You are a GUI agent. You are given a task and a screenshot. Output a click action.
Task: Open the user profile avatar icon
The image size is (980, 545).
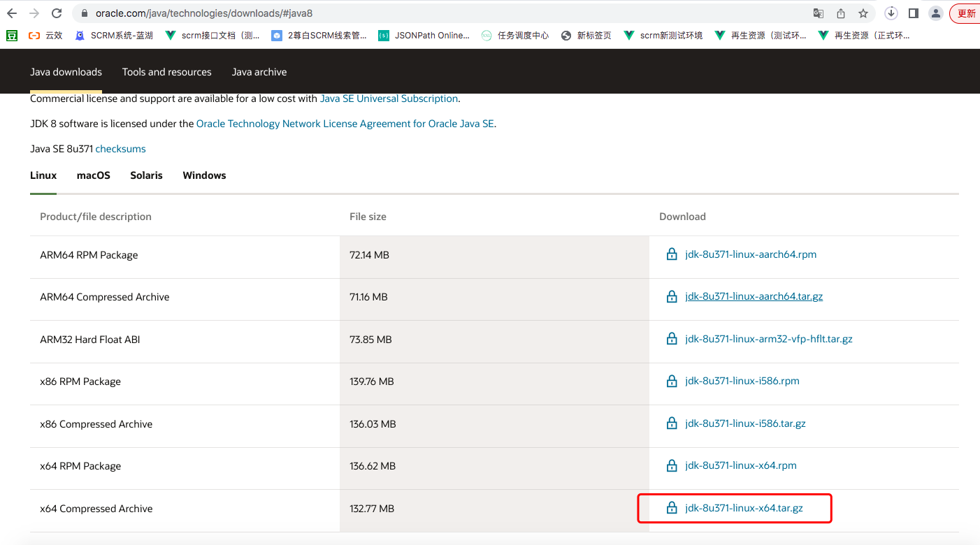(x=935, y=13)
